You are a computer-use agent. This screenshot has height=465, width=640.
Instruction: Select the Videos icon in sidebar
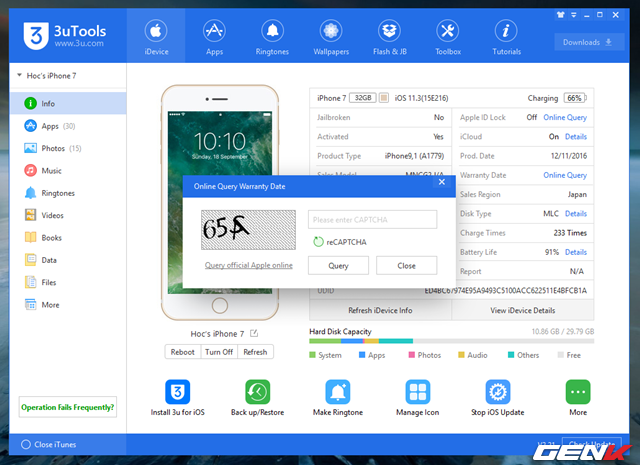[x=31, y=215]
